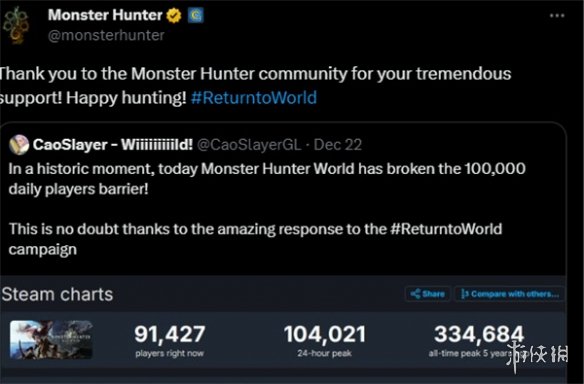Click the Monster Hunter display name
Image resolution: width=584 pixels, height=384 pixels.
click(x=105, y=15)
